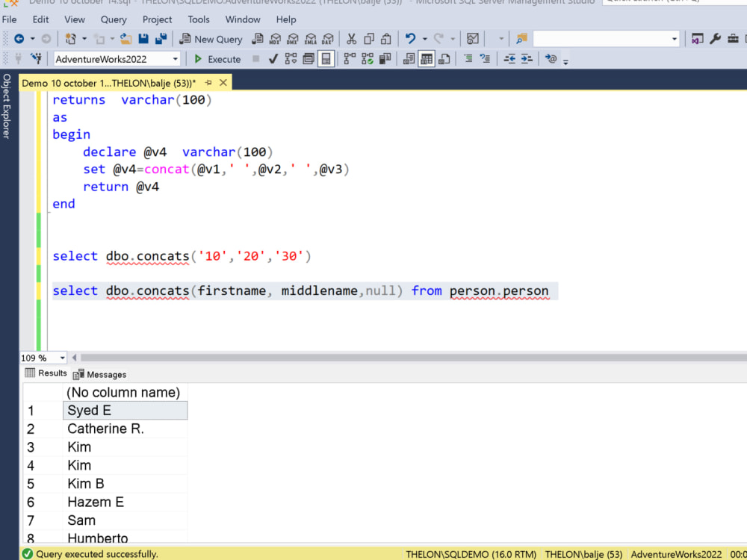Open a new XMLA query
Viewport: 747px width, 560px height.
[310, 39]
